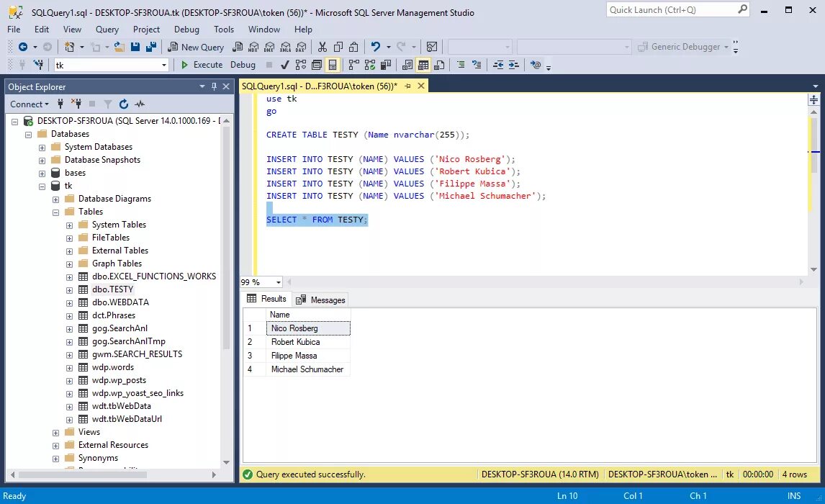Image resolution: width=825 pixels, height=504 pixels.
Task: Click the Navigate Backward arrow icon
Action: pyautogui.click(x=22, y=47)
